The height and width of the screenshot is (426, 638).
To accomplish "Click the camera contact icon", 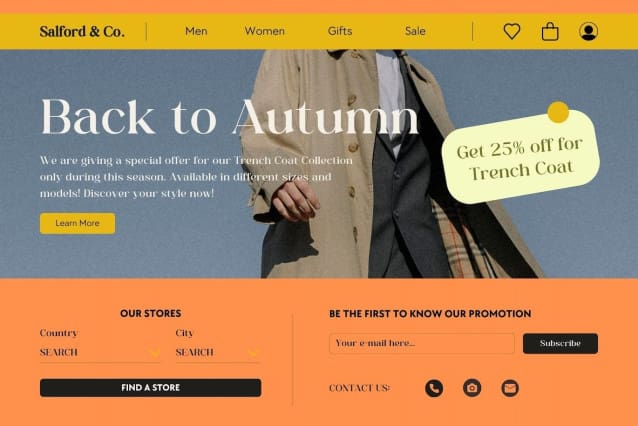I will pos(472,388).
